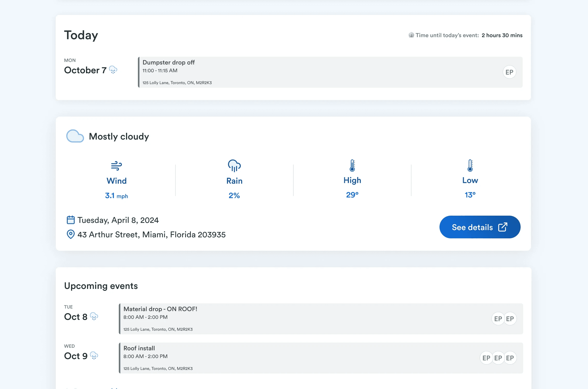This screenshot has width=588, height=389.
Task: Click the Mostly cloudy cloud icon
Action: [75, 136]
